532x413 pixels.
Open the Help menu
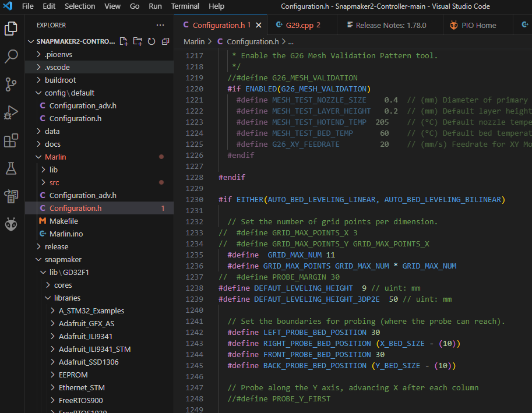(216, 6)
